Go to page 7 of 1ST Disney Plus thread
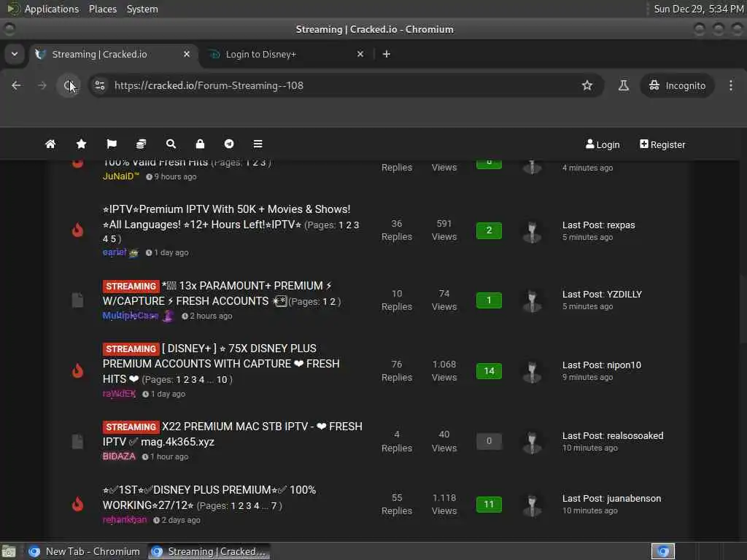Viewport: 747px width, 560px height. [x=274, y=506]
